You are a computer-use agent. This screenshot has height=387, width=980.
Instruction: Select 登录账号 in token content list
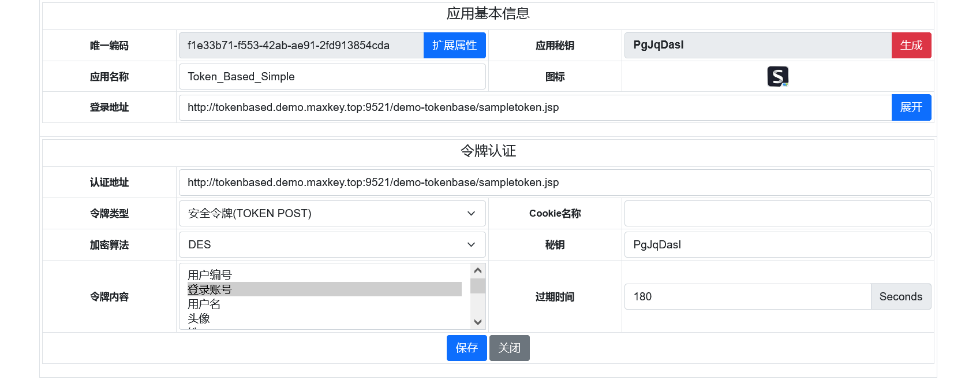click(210, 289)
